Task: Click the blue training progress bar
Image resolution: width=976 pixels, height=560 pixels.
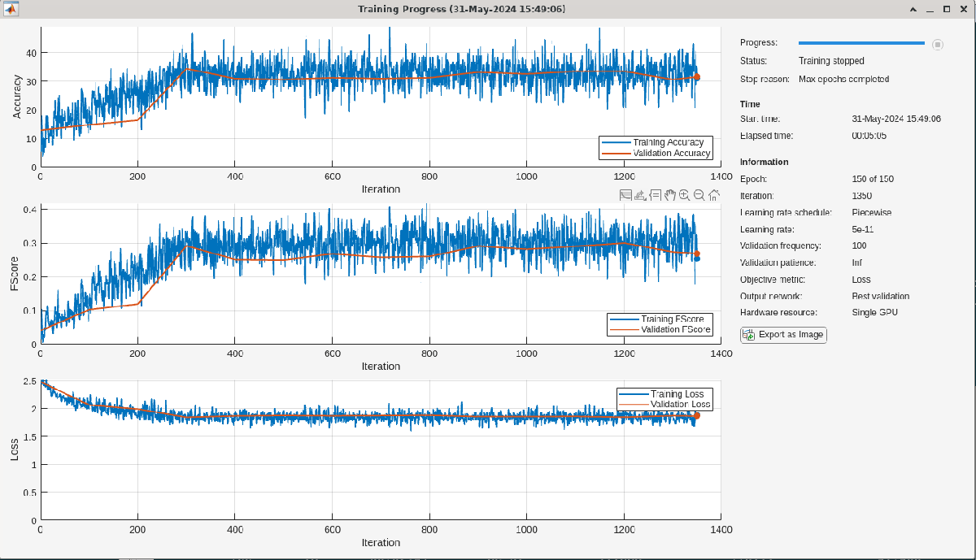Action: point(860,44)
